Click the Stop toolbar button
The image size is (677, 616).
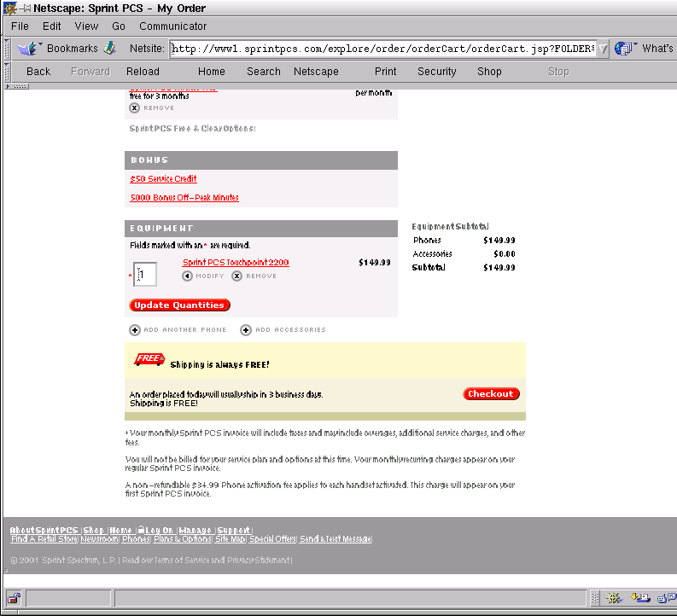click(x=558, y=72)
